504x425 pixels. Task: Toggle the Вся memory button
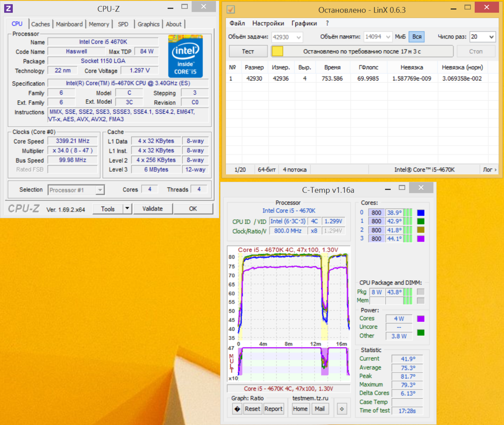coord(417,37)
